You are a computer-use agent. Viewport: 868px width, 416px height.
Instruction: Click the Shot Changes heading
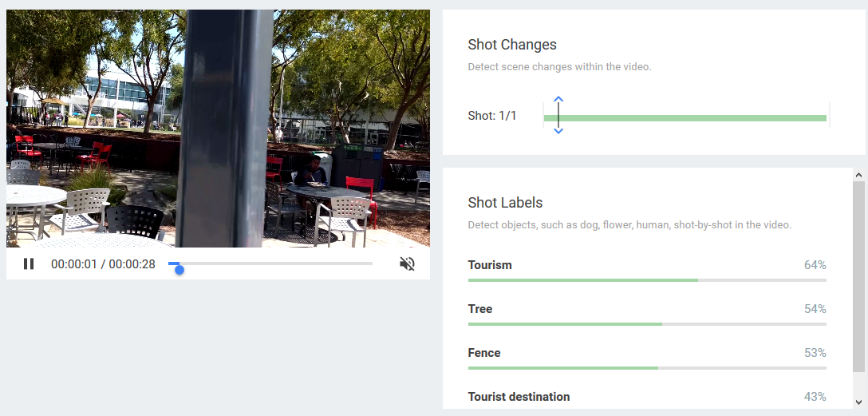512,45
